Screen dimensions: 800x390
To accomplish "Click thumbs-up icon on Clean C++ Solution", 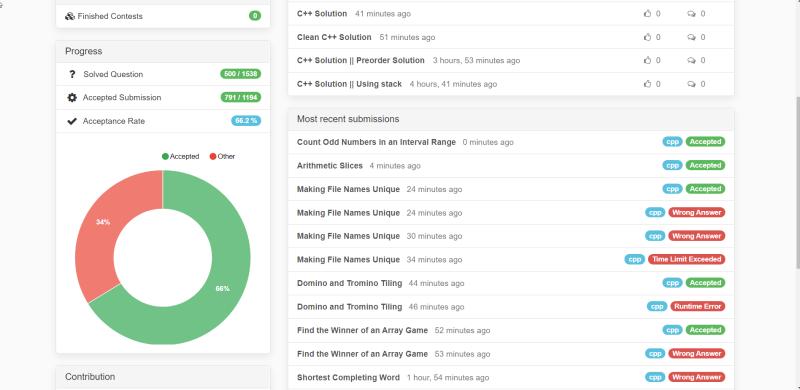I will [x=647, y=37].
